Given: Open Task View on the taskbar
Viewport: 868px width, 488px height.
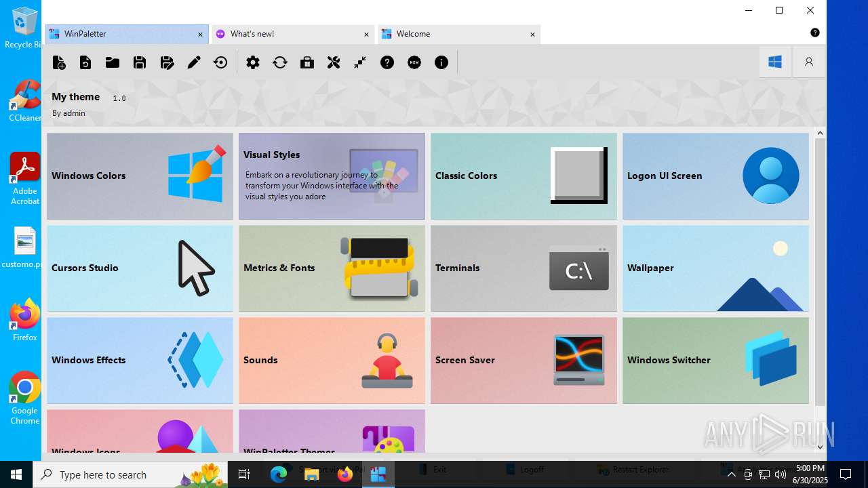Looking at the screenshot, I should [244, 474].
